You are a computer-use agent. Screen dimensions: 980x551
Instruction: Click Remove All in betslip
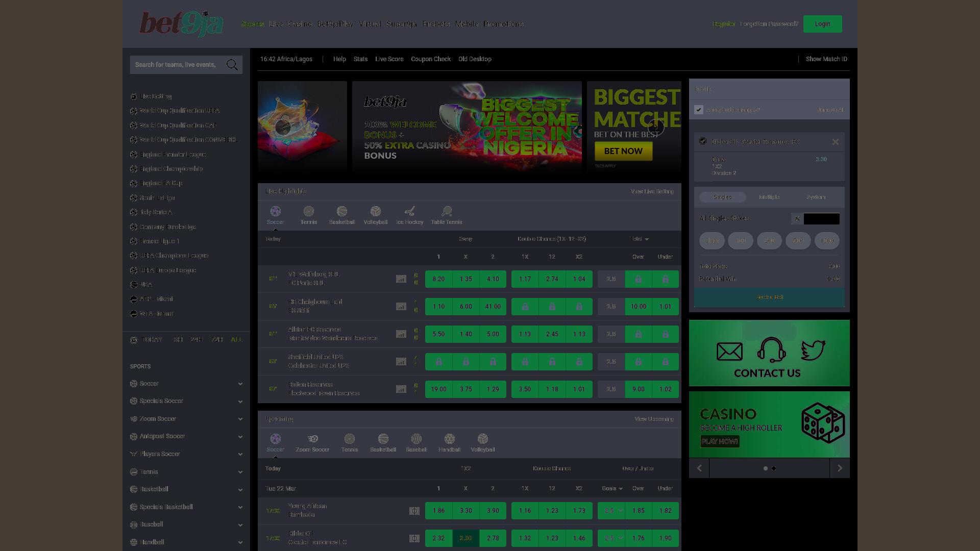(x=830, y=110)
